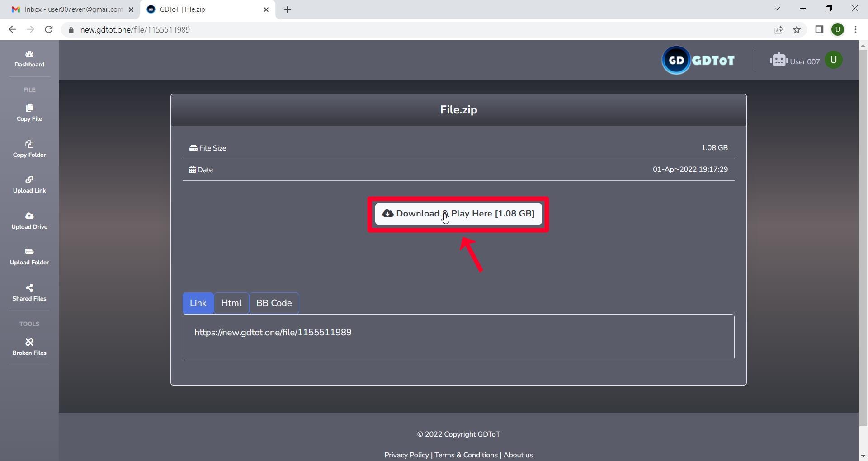Go to Upload Folder

(x=29, y=257)
